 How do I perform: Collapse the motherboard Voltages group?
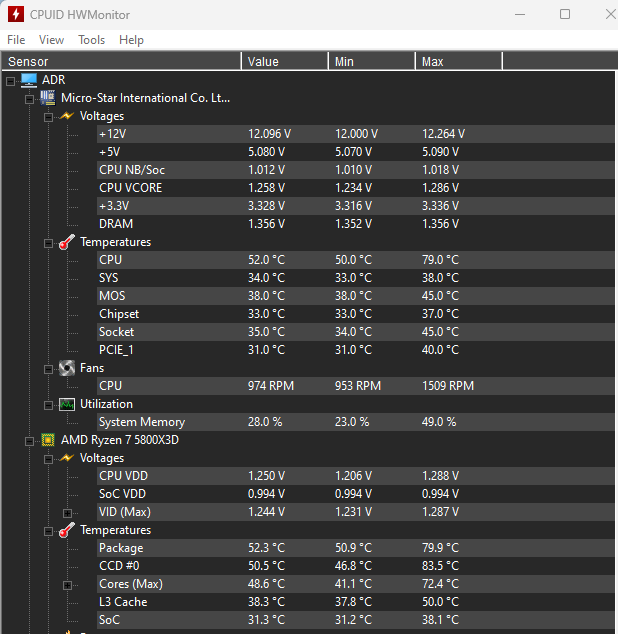(48, 117)
